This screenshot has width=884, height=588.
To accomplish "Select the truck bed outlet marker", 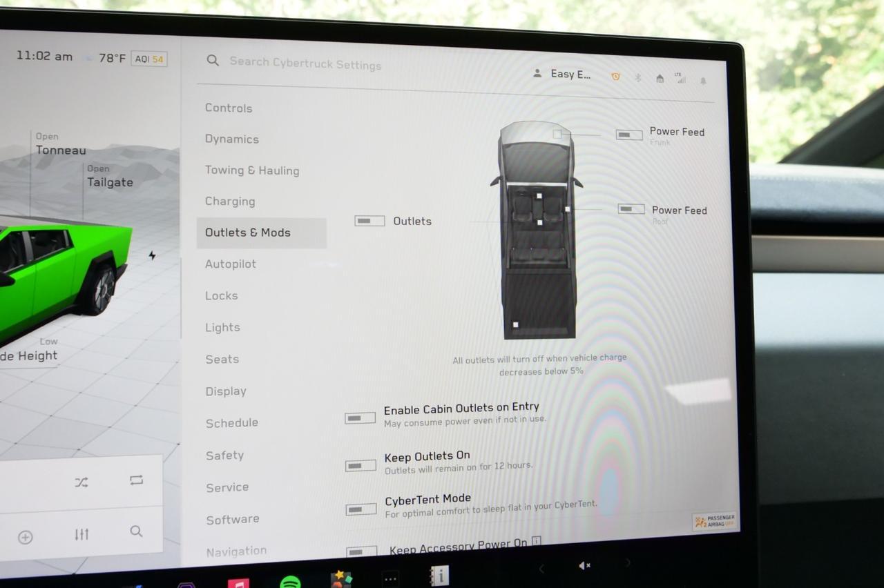I will tap(515, 324).
